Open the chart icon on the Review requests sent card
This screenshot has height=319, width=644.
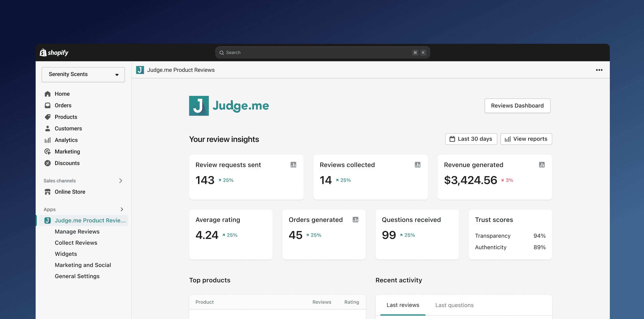293,165
